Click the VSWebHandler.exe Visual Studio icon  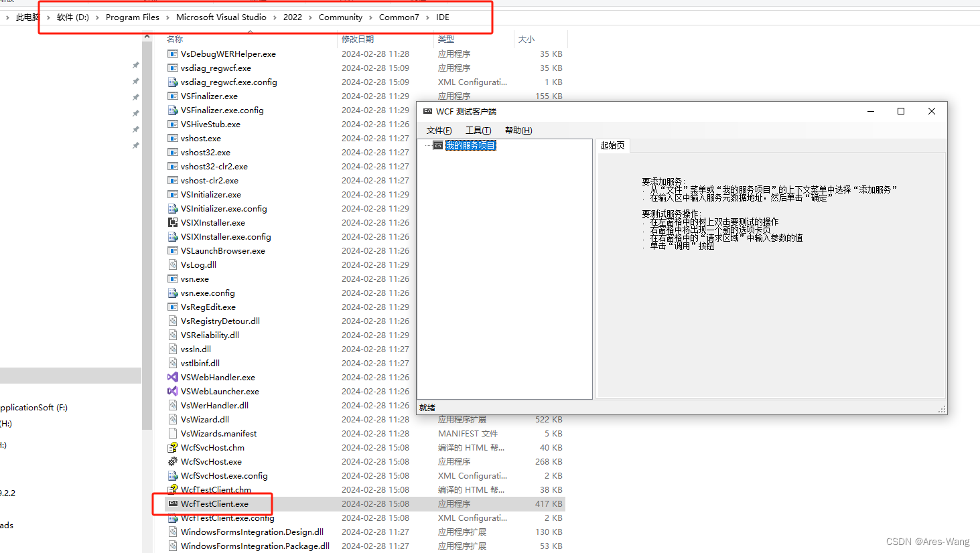pos(173,377)
